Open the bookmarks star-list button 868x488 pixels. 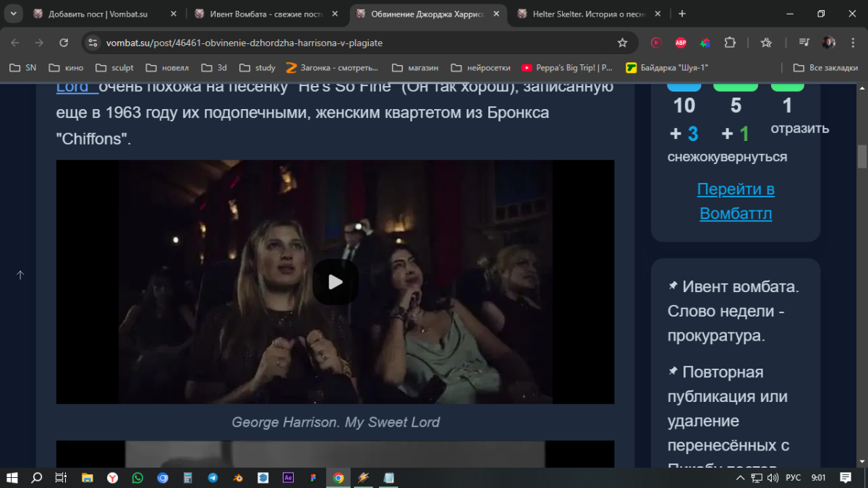tap(767, 43)
